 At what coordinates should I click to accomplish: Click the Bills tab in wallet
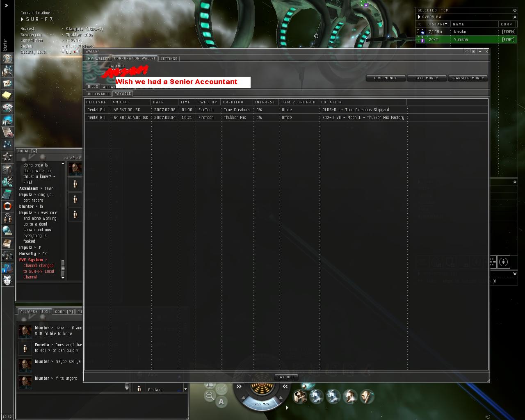click(93, 87)
